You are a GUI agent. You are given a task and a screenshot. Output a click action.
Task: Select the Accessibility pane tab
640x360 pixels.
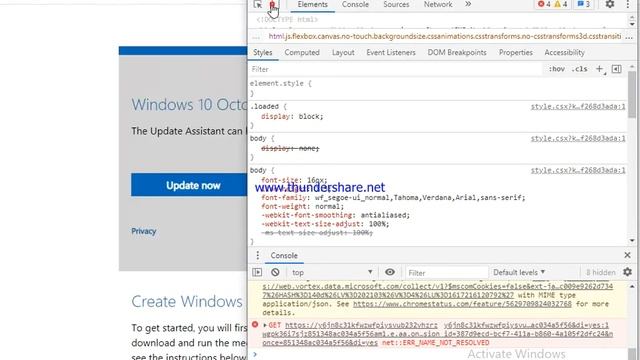[564, 53]
